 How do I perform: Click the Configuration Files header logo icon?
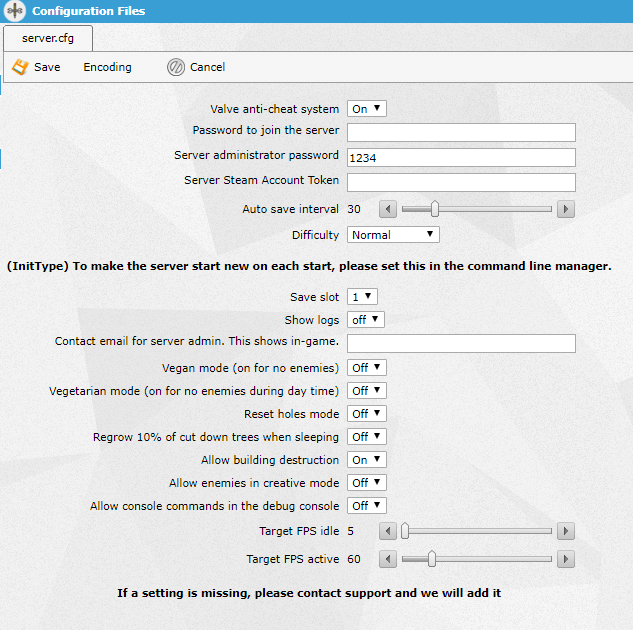point(15,12)
